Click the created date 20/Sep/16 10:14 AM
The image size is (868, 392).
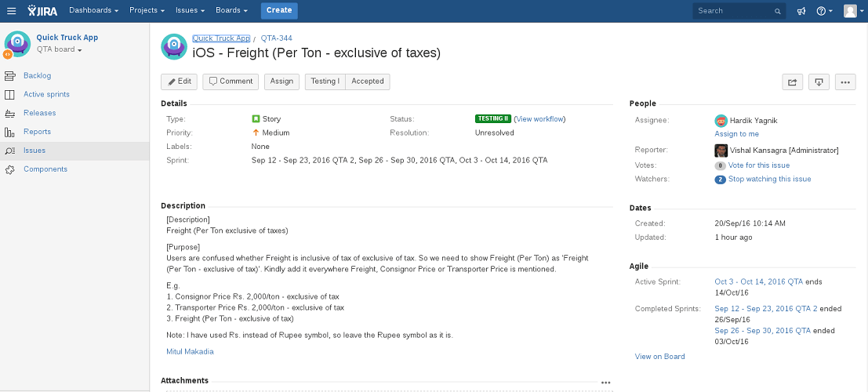tap(750, 223)
